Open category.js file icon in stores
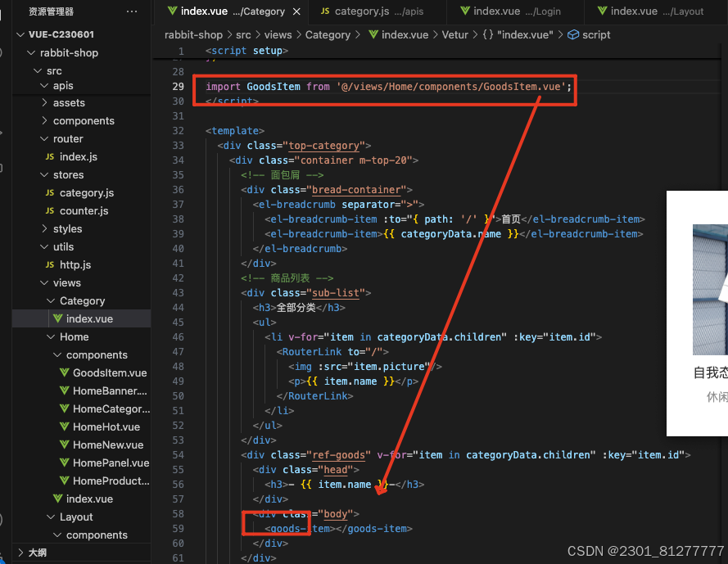 pyautogui.click(x=50, y=192)
